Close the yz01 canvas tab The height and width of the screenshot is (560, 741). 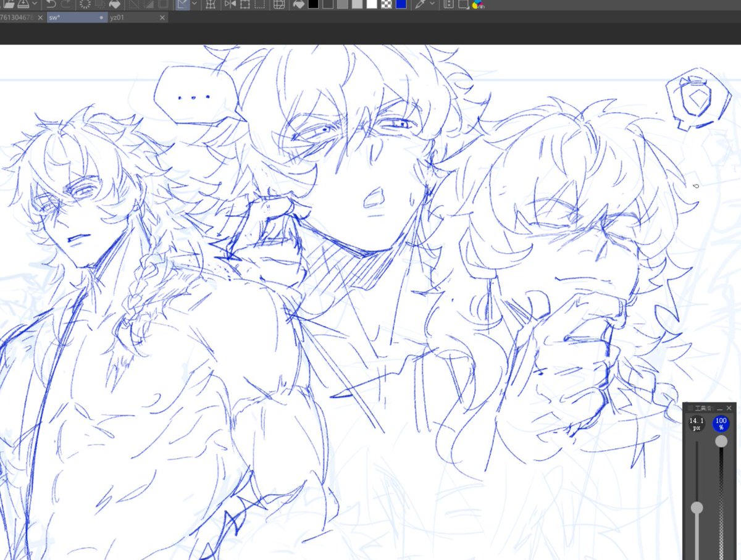point(162,18)
